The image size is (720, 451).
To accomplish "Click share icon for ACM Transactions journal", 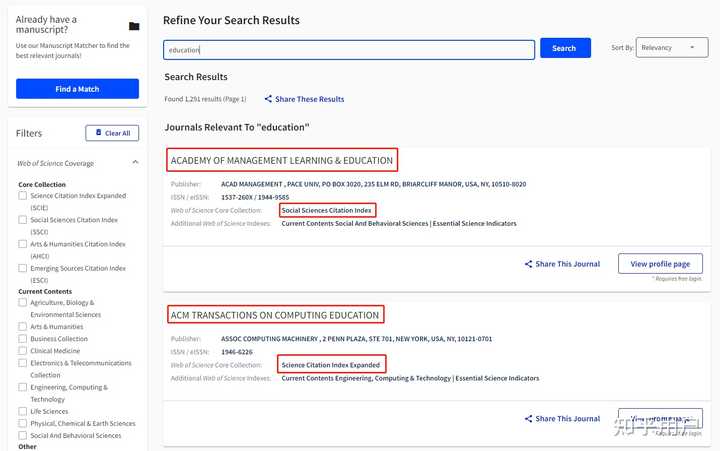I will (529, 418).
